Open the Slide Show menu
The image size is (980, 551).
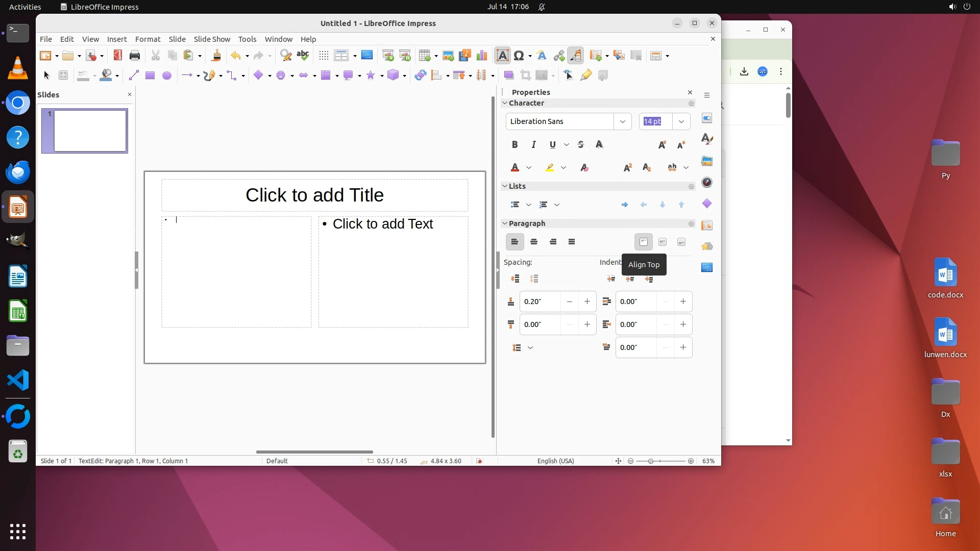coord(212,39)
